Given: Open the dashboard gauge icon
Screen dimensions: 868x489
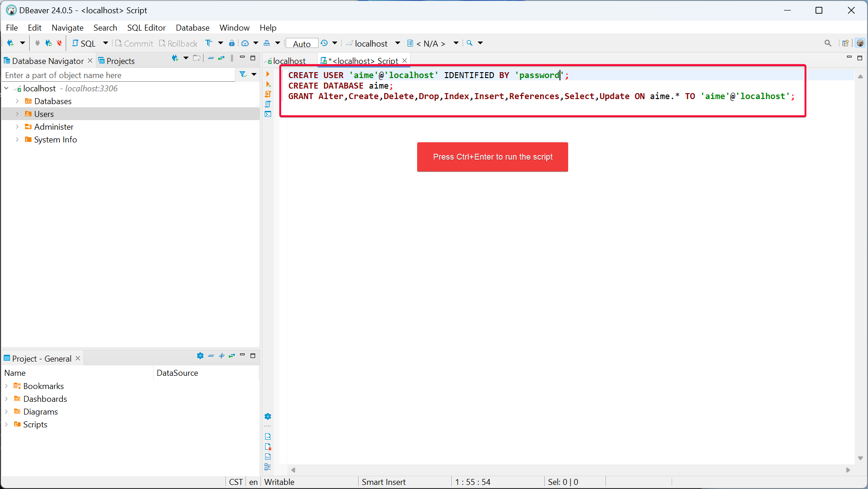Looking at the screenshot, I should point(245,43).
